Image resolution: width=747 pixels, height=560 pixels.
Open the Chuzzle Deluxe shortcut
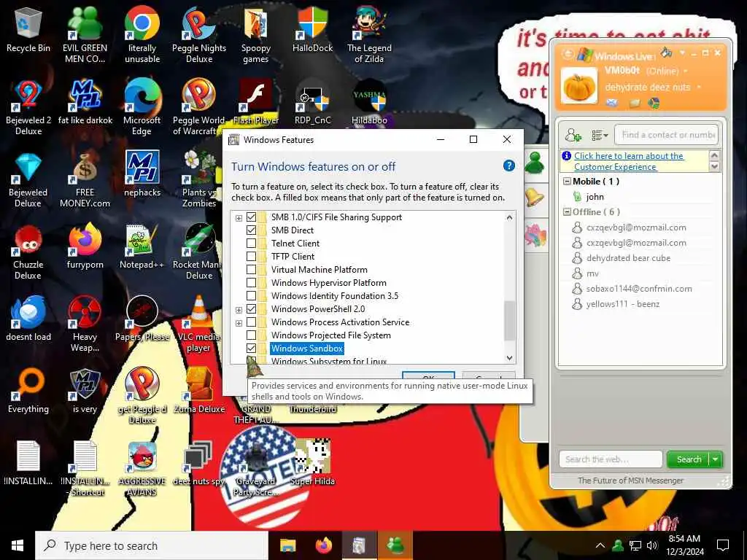(28, 251)
